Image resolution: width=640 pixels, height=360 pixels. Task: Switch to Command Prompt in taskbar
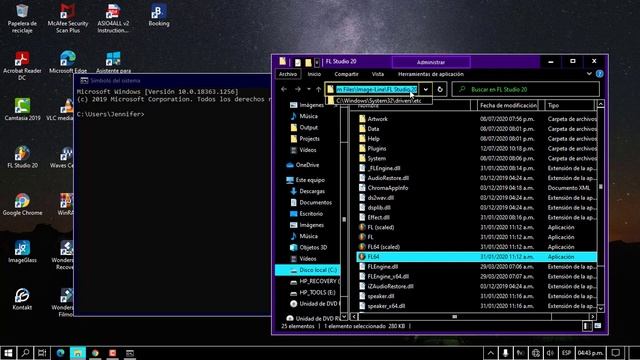pyautogui.click(x=130, y=353)
